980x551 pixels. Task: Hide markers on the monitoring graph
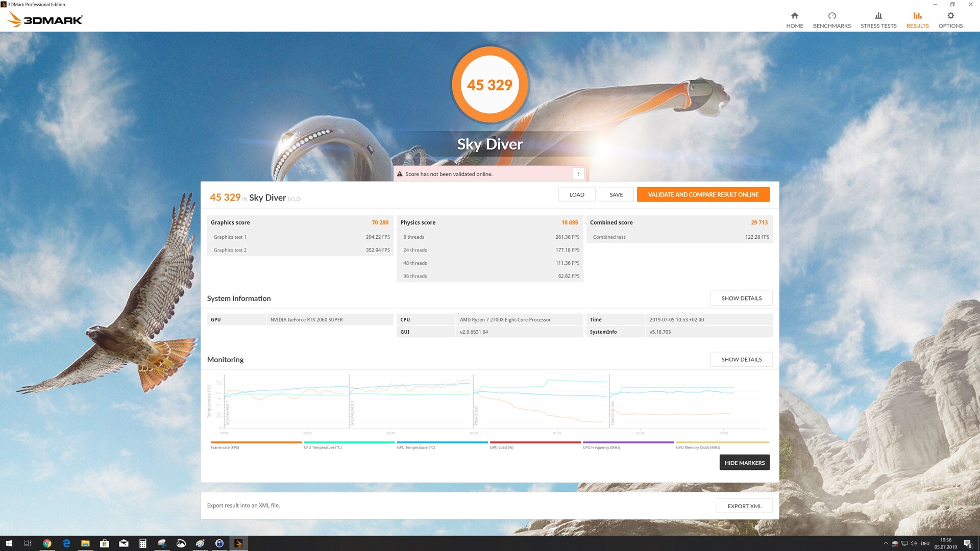tap(744, 463)
